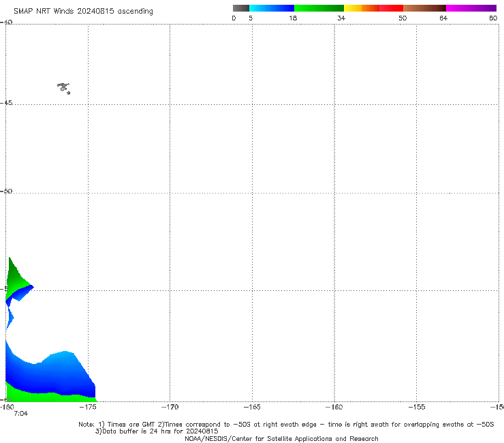Viewport: 504px width, 443px height.
Task: Click the latitude label '-50'
Action: [6, 191]
